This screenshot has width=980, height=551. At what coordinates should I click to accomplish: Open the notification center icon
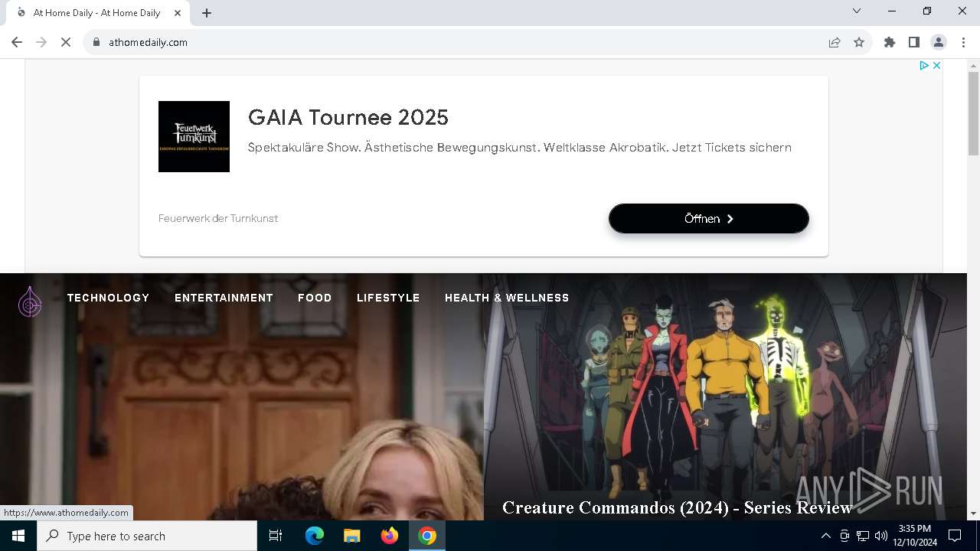pos(955,536)
